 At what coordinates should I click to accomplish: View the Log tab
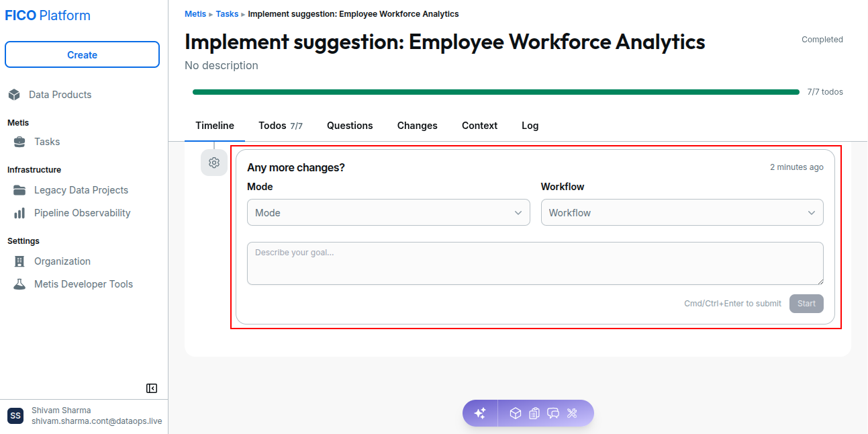tap(530, 126)
